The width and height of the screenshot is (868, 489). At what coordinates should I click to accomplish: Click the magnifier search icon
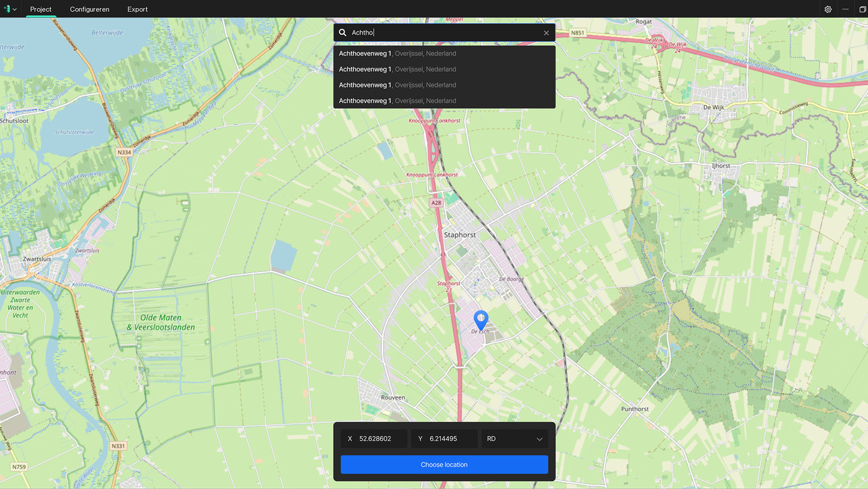(342, 32)
